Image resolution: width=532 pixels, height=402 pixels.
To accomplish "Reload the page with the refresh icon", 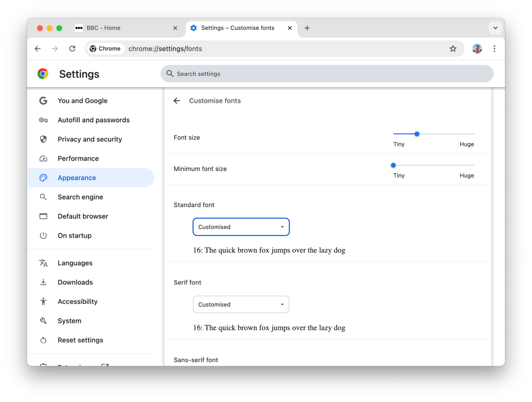I will click(x=72, y=49).
